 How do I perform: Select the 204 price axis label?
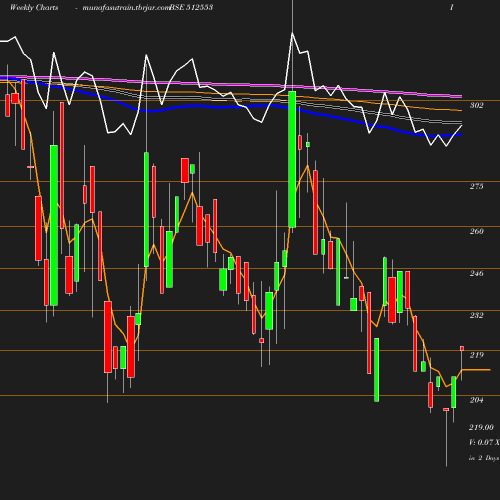pyautogui.click(x=476, y=400)
